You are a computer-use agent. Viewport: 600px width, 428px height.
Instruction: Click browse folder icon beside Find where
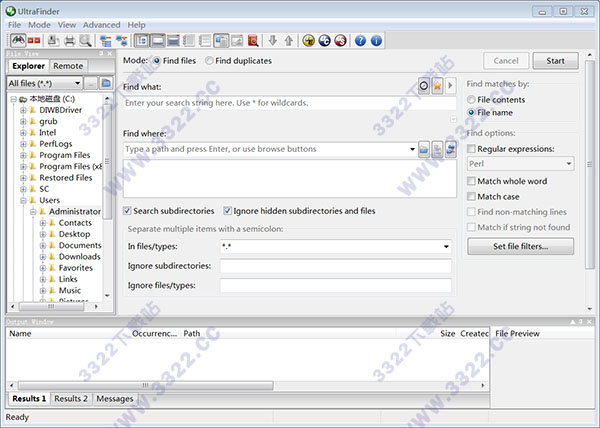point(425,149)
